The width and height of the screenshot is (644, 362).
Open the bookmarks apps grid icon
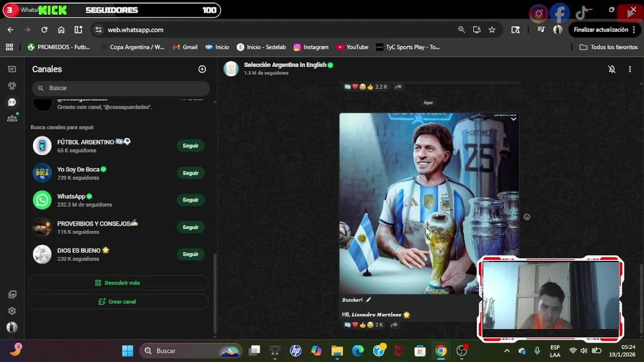coord(9,47)
